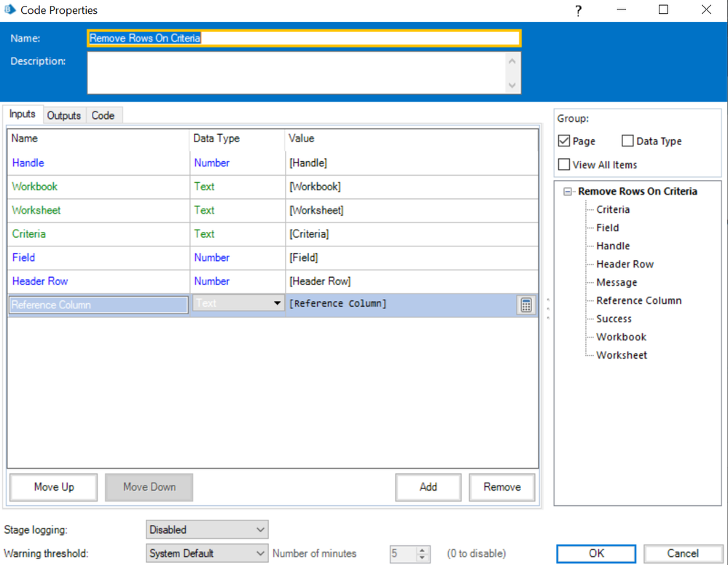
Task: Open the Stage logging dropdown
Action: point(207,529)
